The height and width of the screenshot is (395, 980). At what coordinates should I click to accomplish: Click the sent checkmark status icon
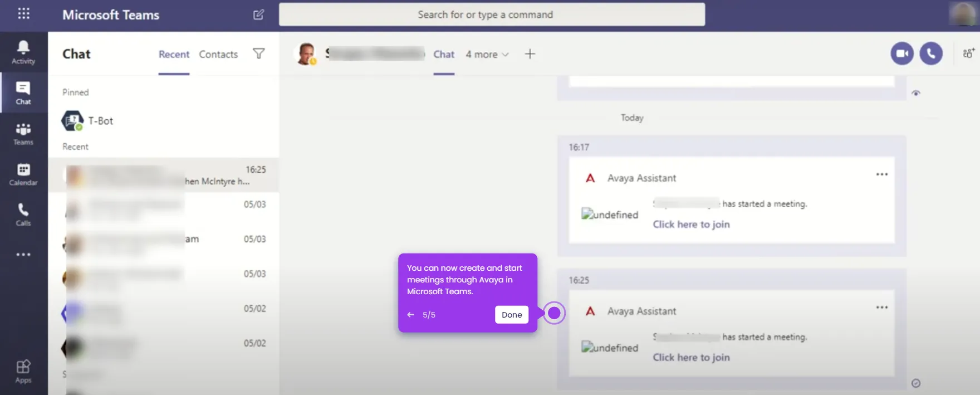916,383
